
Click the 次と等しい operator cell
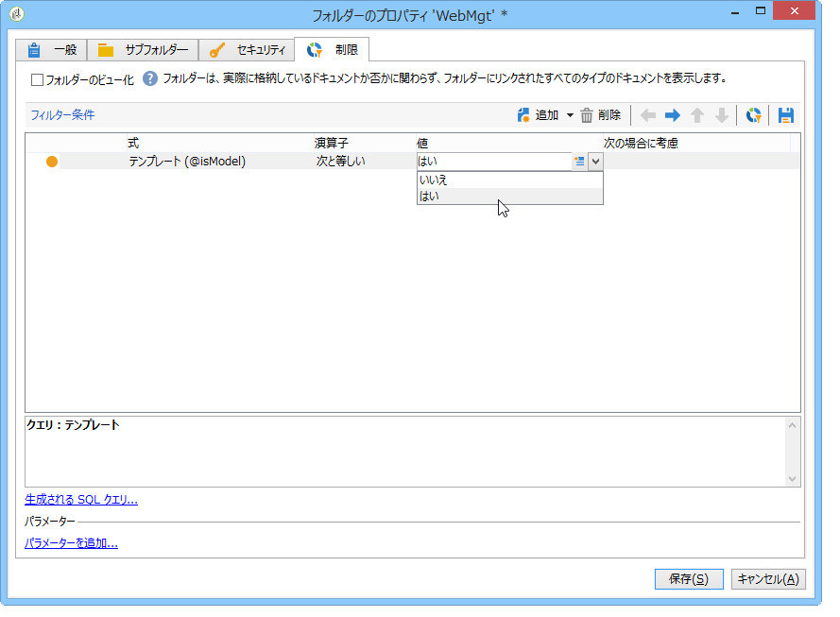pyautogui.click(x=341, y=162)
